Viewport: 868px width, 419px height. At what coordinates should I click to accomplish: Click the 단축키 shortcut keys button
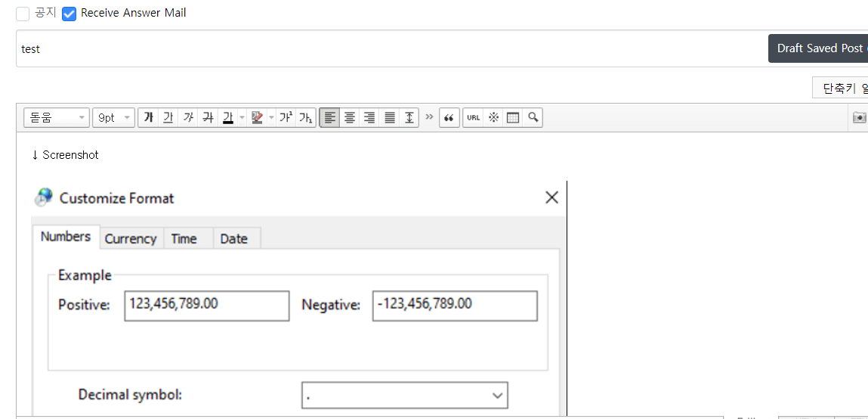[840, 88]
